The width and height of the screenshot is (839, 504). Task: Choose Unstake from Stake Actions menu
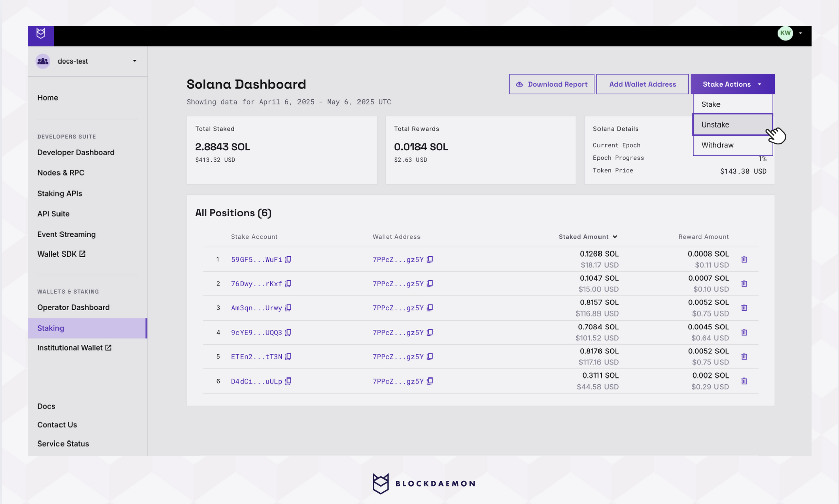point(733,124)
